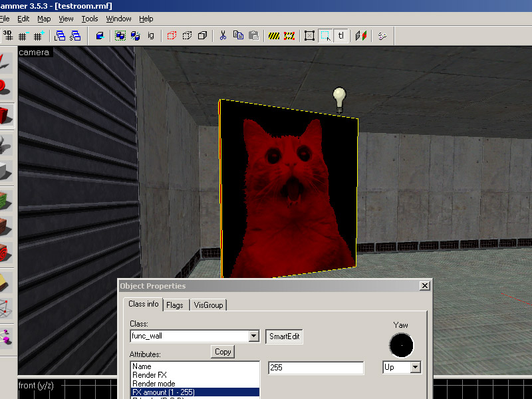Select the Selection arrow tool
The width and height of the screenshot is (532, 399).
(x=6, y=62)
